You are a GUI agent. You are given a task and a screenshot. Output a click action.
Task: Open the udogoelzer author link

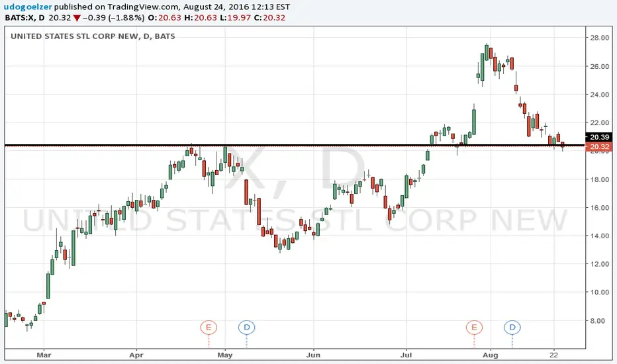pyautogui.click(x=28, y=7)
